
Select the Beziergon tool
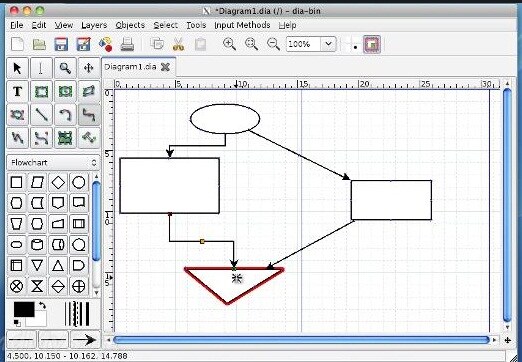(x=17, y=115)
